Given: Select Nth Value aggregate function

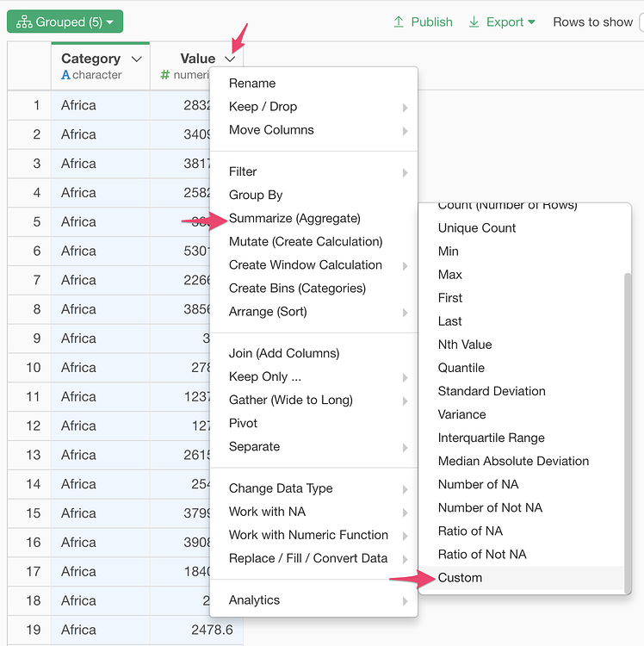Looking at the screenshot, I should 521,345.
